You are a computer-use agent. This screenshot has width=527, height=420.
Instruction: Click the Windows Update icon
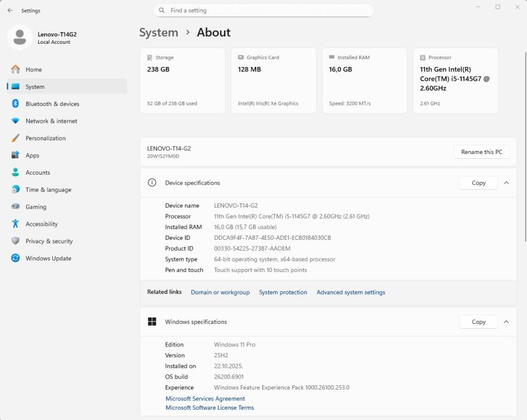tap(15, 258)
